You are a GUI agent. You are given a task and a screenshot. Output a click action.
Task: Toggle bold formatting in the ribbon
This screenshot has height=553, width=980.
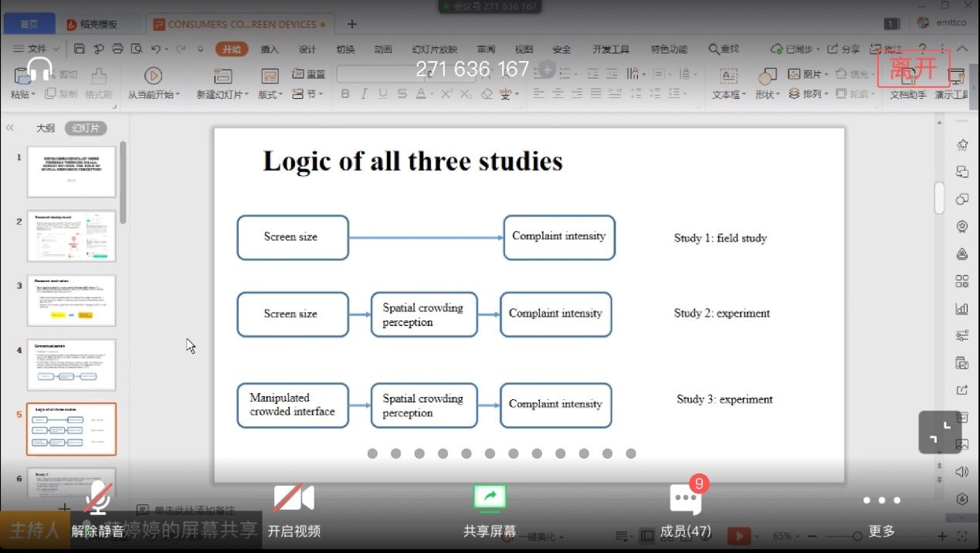point(345,94)
